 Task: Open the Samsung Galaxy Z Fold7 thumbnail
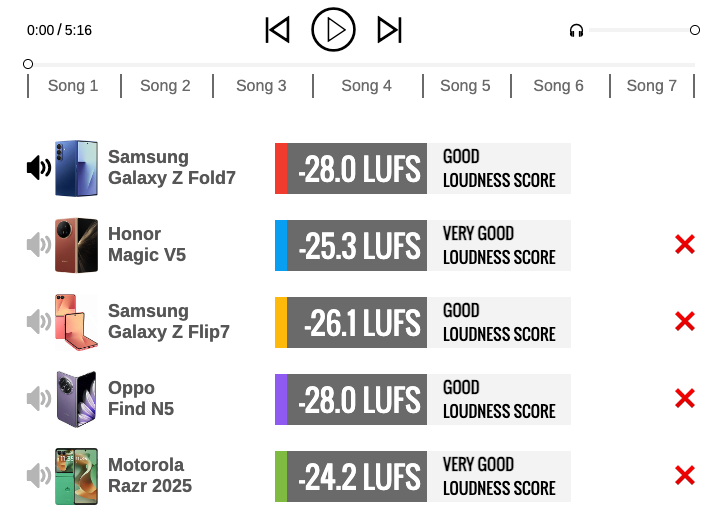77,168
